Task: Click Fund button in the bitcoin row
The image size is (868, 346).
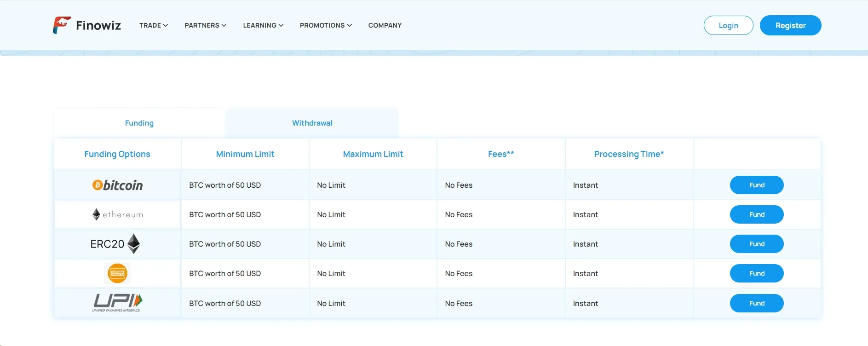Action: click(757, 185)
